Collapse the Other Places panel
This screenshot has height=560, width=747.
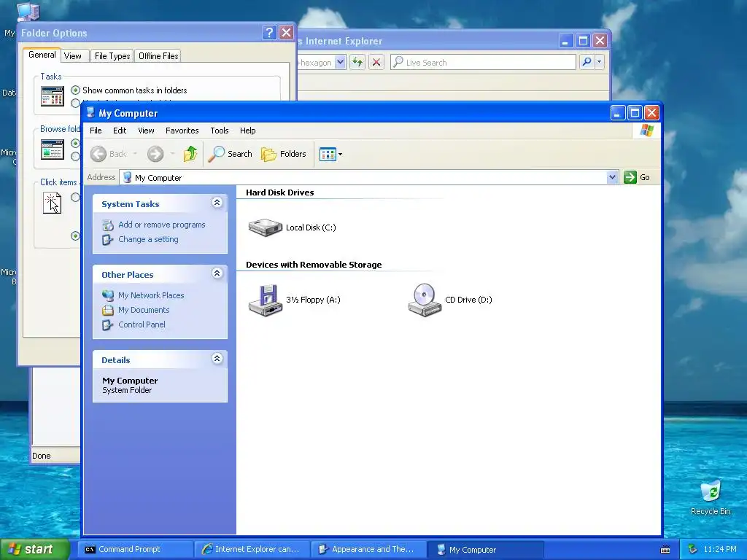pos(217,273)
